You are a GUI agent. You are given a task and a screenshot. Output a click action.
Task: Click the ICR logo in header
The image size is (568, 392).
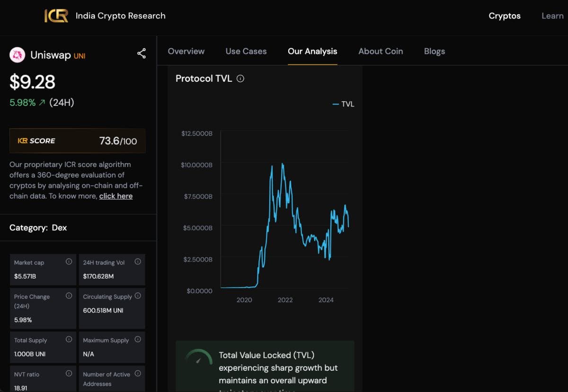(x=56, y=16)
